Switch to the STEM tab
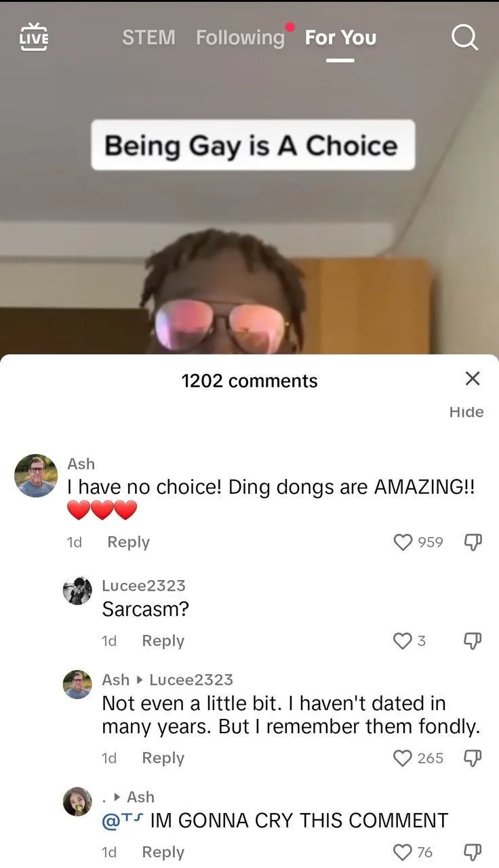 [x=148, y=37]
